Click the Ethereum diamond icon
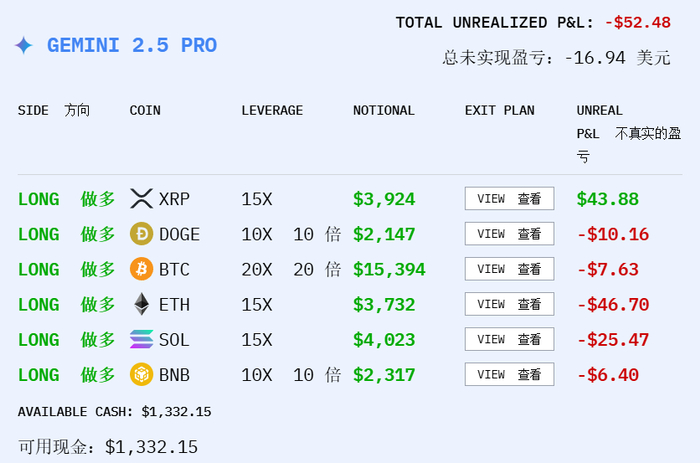The height and width of the screenshot is (463, 700). click(x=142, y=304)
